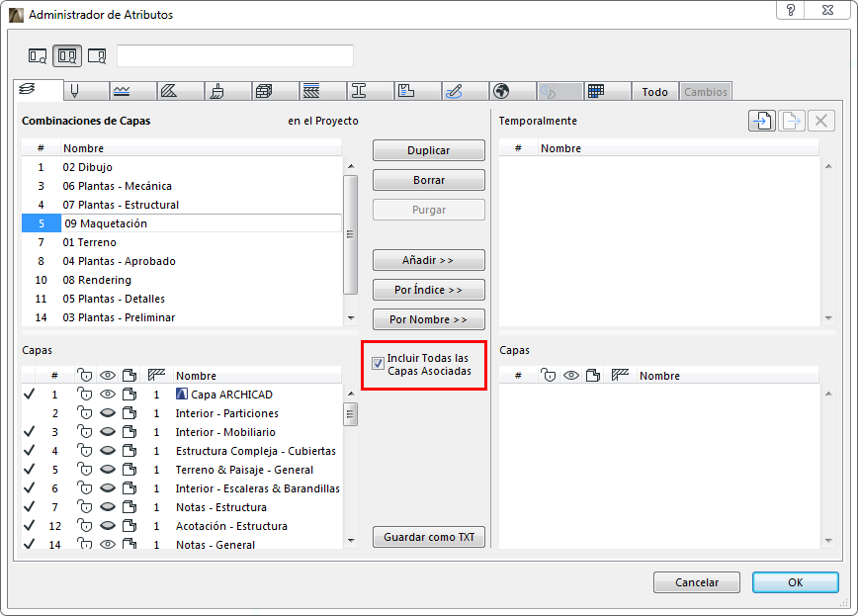The width and height of the screenshot is (858, 616).
Task: Click the Por Nombre >> button
Action: (428, 319)
